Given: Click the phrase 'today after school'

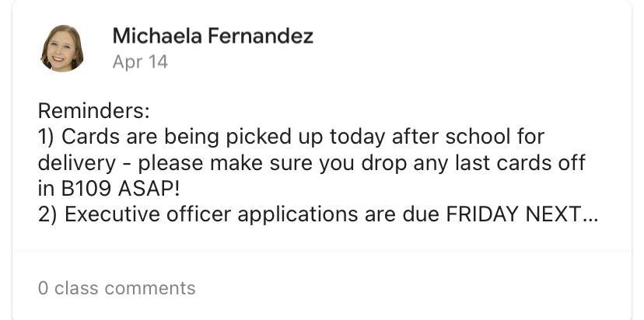Looking at the screenshot, I should click(398, 137).
